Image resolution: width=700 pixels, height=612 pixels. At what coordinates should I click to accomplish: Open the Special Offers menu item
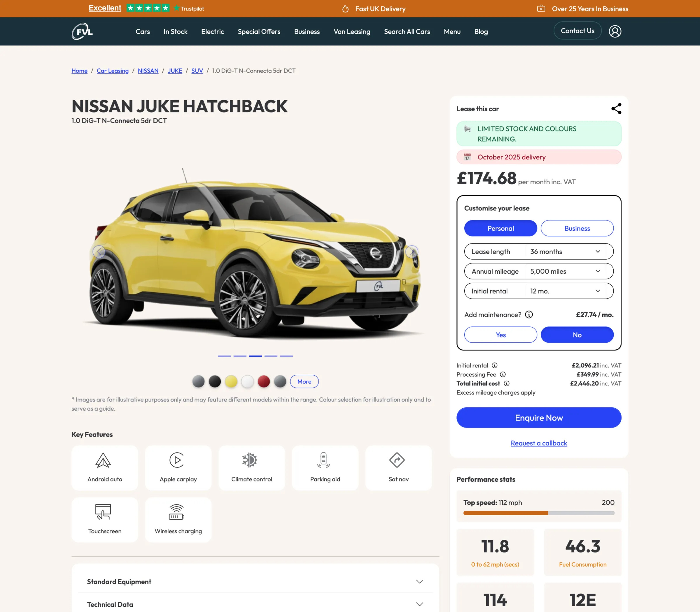click(x=259, y=31)
